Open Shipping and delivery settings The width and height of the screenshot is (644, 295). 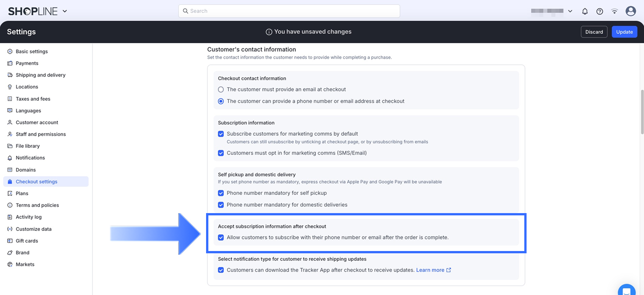tap(41, 75)
